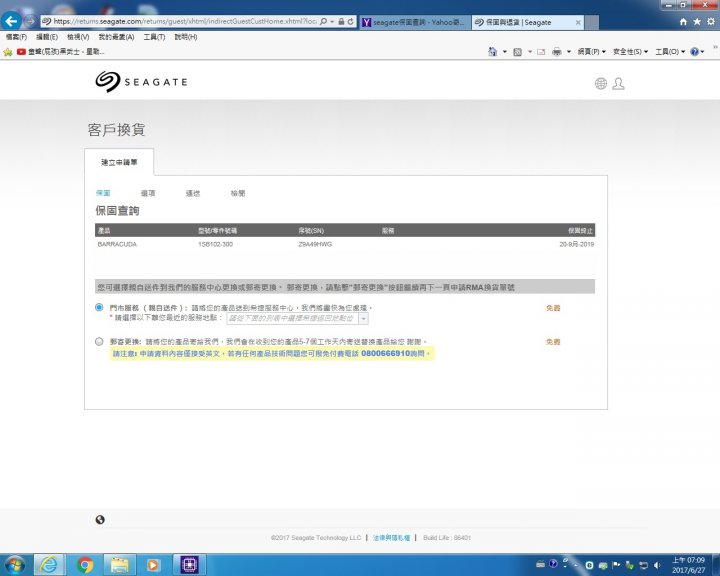Click the warranty end date 20-9月-2019

pyautogui.click(x=576, y=244)
